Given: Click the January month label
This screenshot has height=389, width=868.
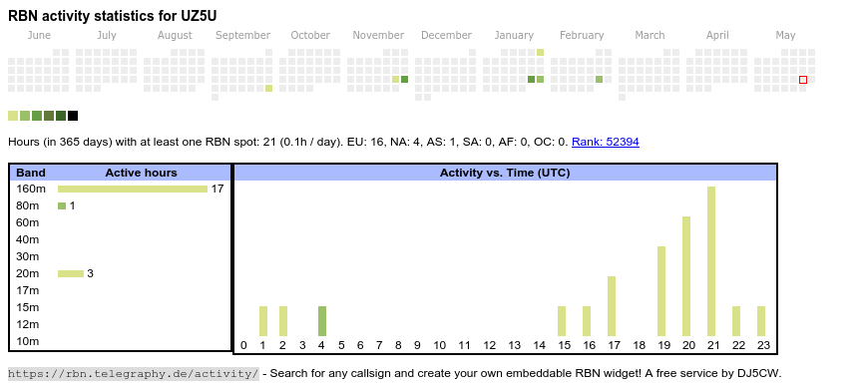Looking at the screenshot, I should click(x=514, y=36).
